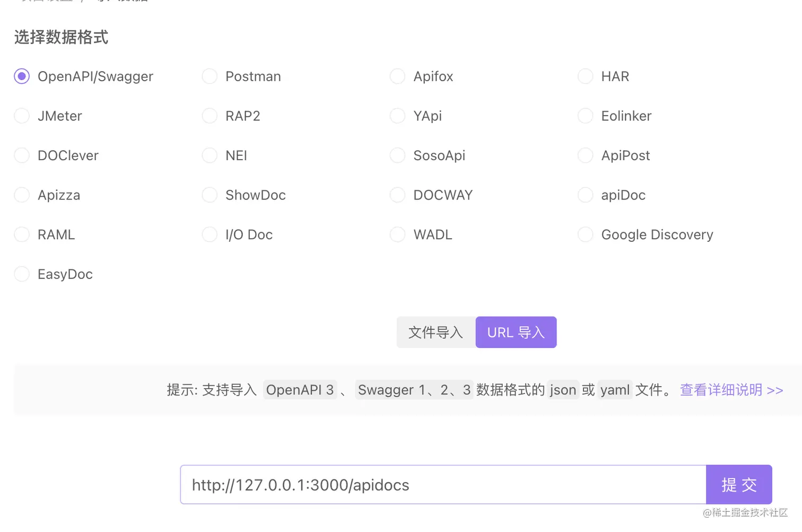Select the OpenAPI/Swagger radio option
This screenshot has height=532, width=802.
pyautogui.click(x=22, y=76)
